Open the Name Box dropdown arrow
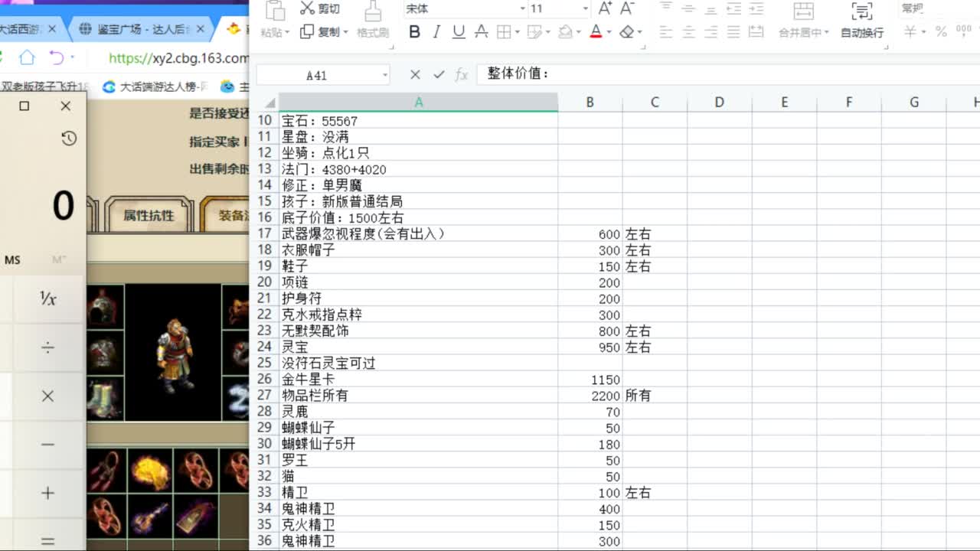 pos(384,75)
